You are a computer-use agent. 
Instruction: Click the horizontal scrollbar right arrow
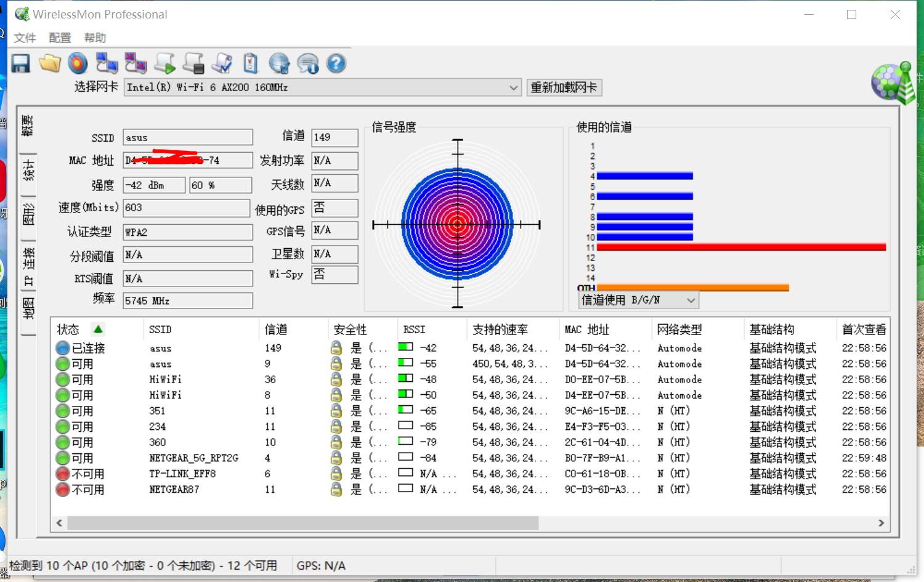click(x=881, y=523)
